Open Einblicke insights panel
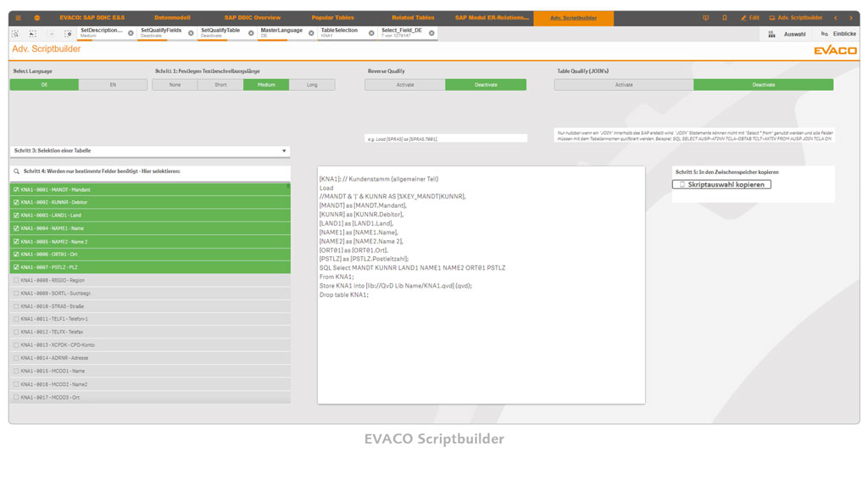This screenshot has height=481, width=868. coord(838,34)
